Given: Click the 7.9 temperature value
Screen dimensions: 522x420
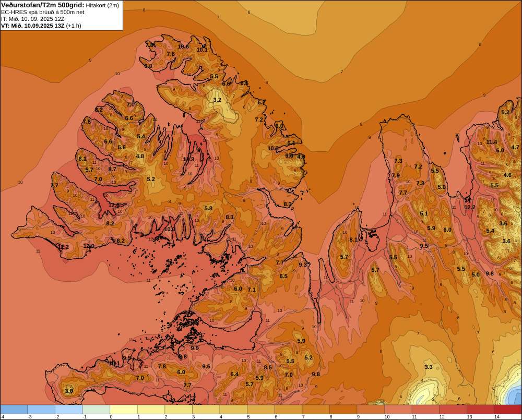Looking at the screenshot, I should [x=396, y=175].
